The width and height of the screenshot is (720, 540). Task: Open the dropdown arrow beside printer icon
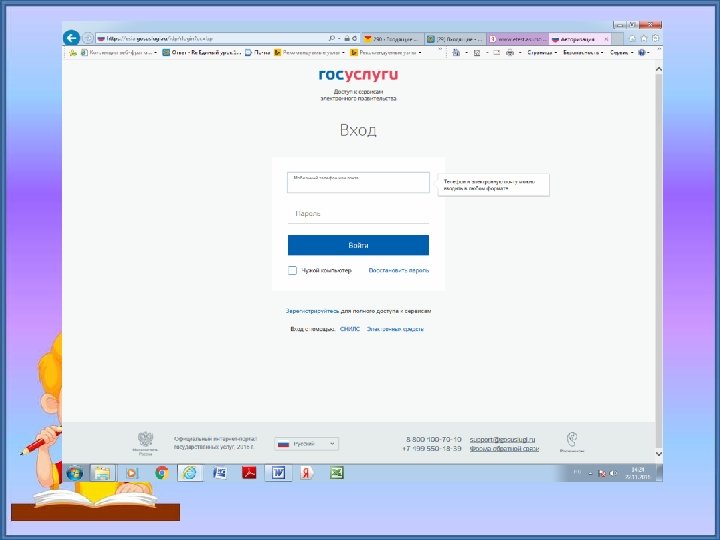(520, 53)
